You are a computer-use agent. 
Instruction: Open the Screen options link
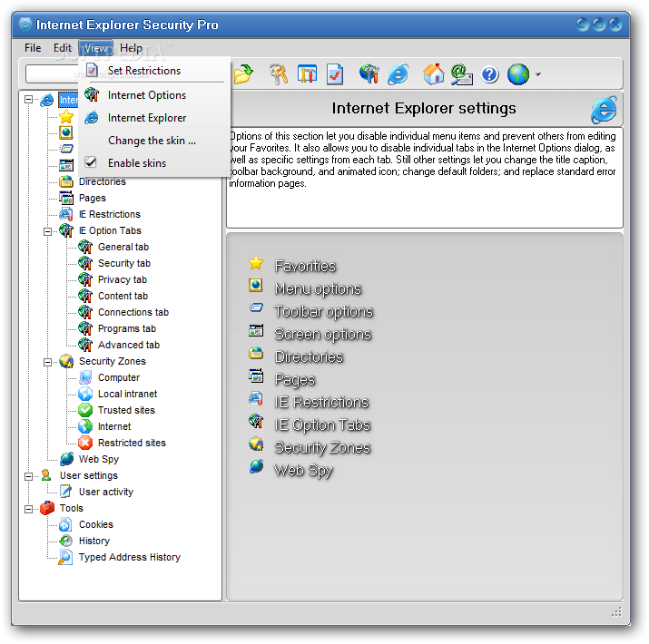323,334
